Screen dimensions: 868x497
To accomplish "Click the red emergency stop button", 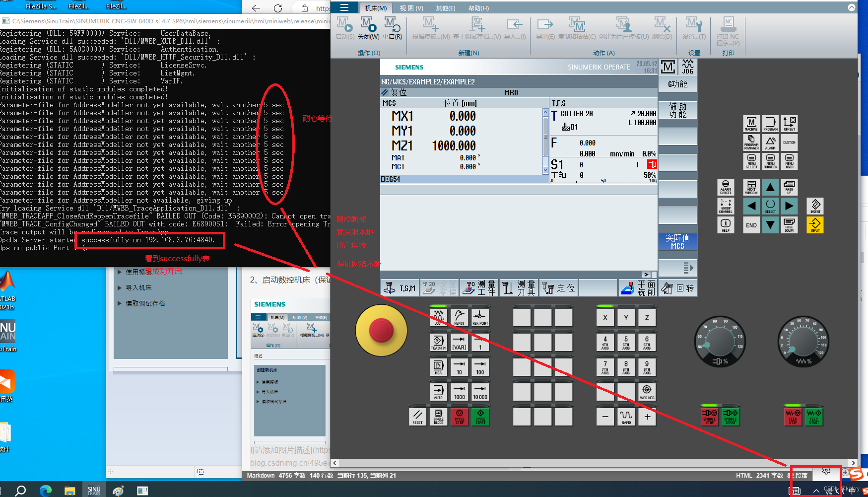I will 381,330.
